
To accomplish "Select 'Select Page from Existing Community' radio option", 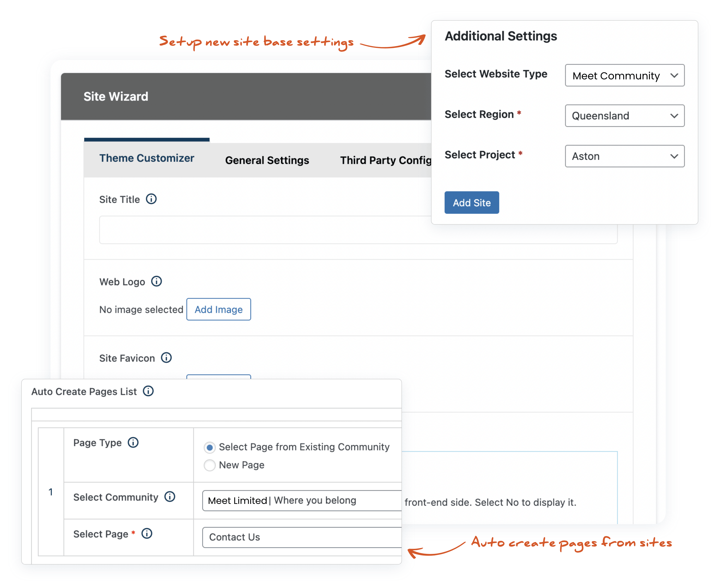I will (210, 447).
